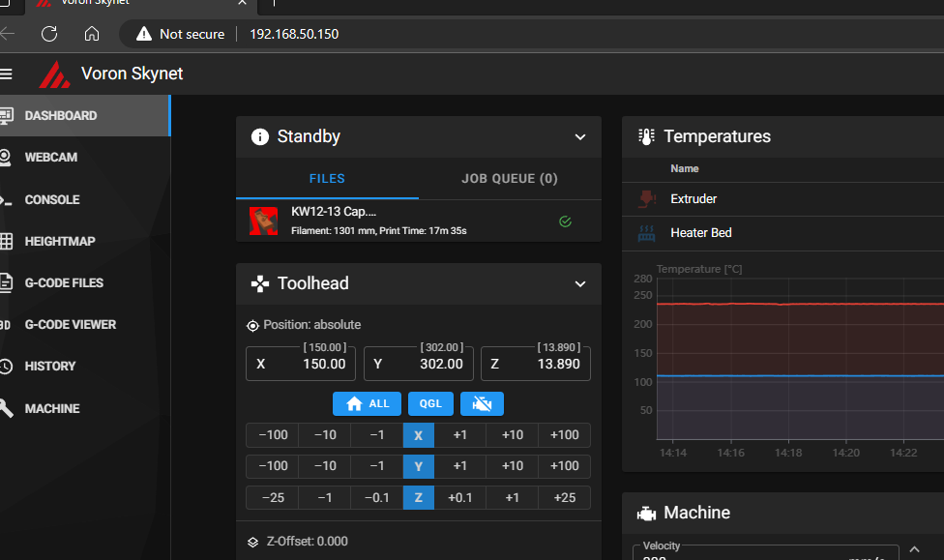Select the Heater Bed name label
944x560 pixels.
[701, 232]
